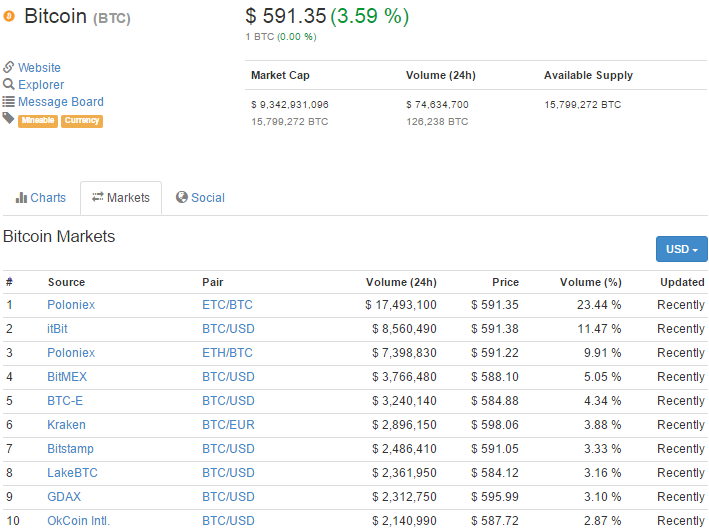Switch to the Charts tab
The width and height of the screenshot is (709, 530).
point(41,198)
